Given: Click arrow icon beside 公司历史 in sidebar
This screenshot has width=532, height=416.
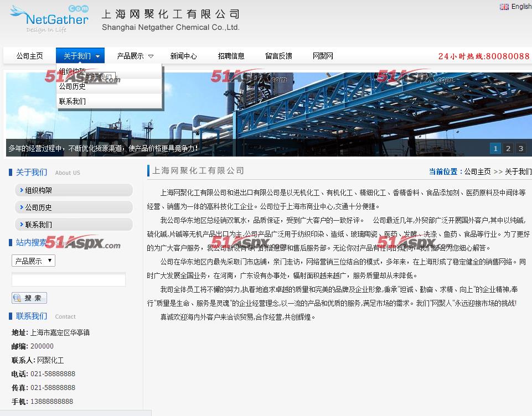Looking at the screenshot, I should pos(21,207).
